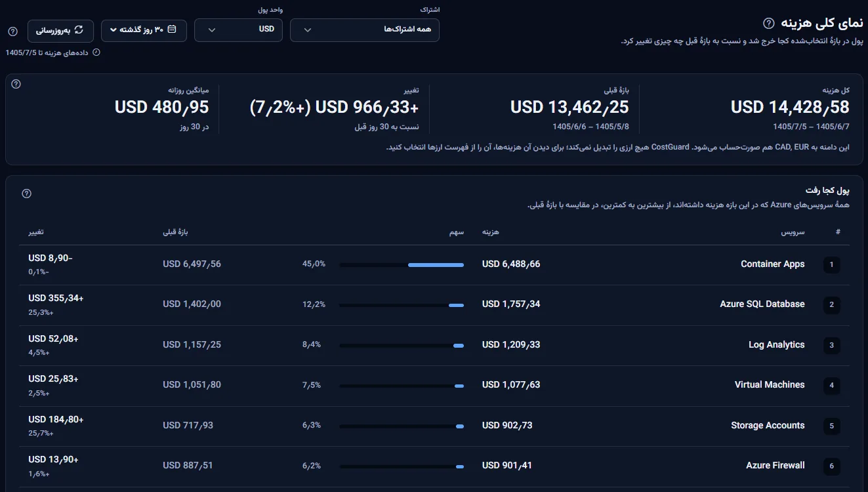Click the به‌روزرسانی refresh button
The image size is (868, 492).
tap(60, 30)
